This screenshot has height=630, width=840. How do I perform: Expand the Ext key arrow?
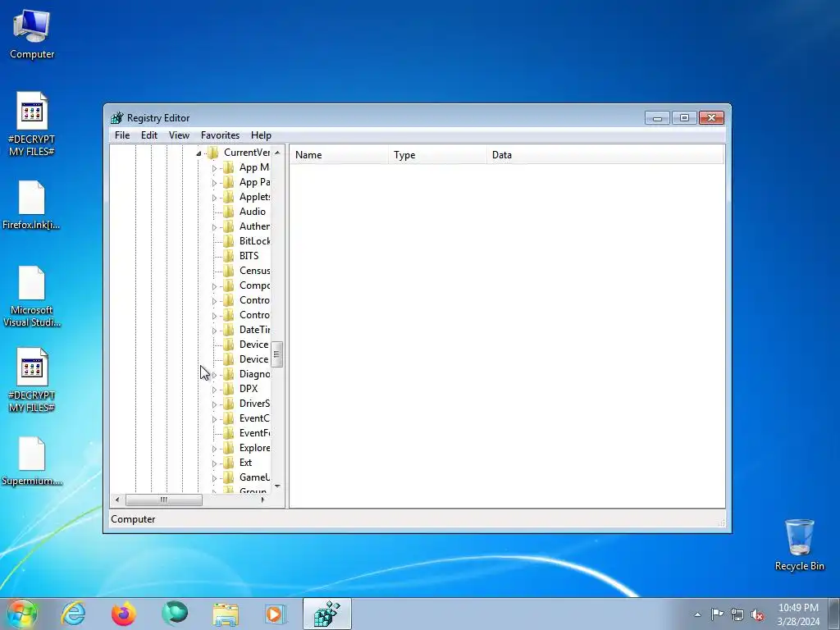(214, 464)
